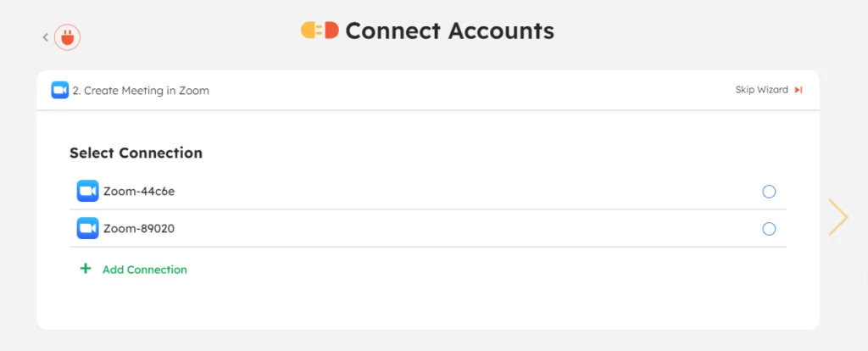Click the Zoom camera icon beside Zoom-44c6e

click(87, 191)
